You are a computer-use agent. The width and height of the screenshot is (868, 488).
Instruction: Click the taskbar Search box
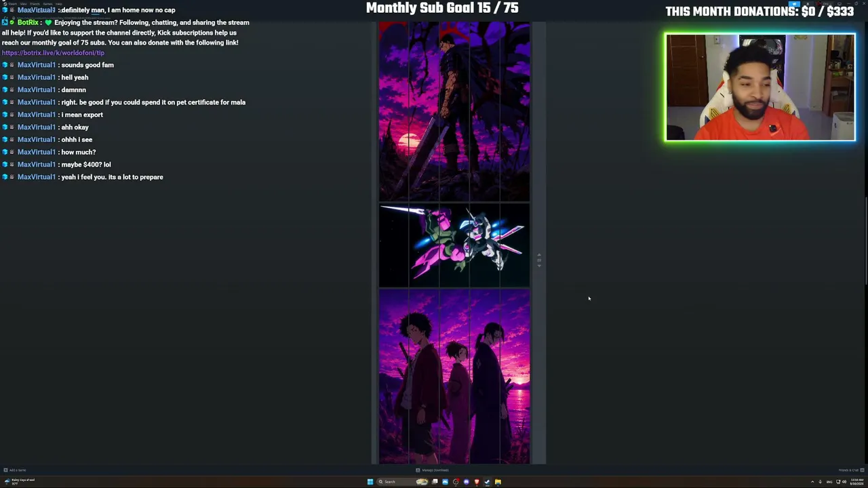pyautogui.click(x=403, y=482)
